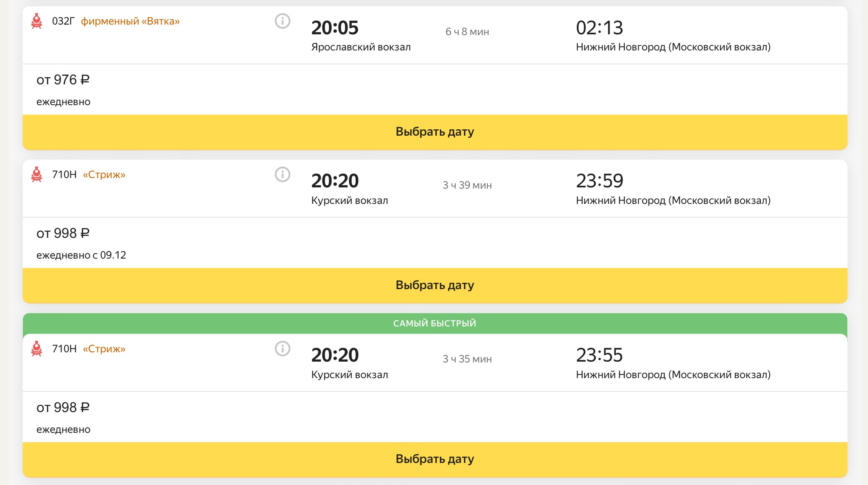Image resolution: width=868 pixels, height=485 pixels.
Task: Open «Стриж» link for 3 ч 39 мин trip
Action: pos(104,175)
